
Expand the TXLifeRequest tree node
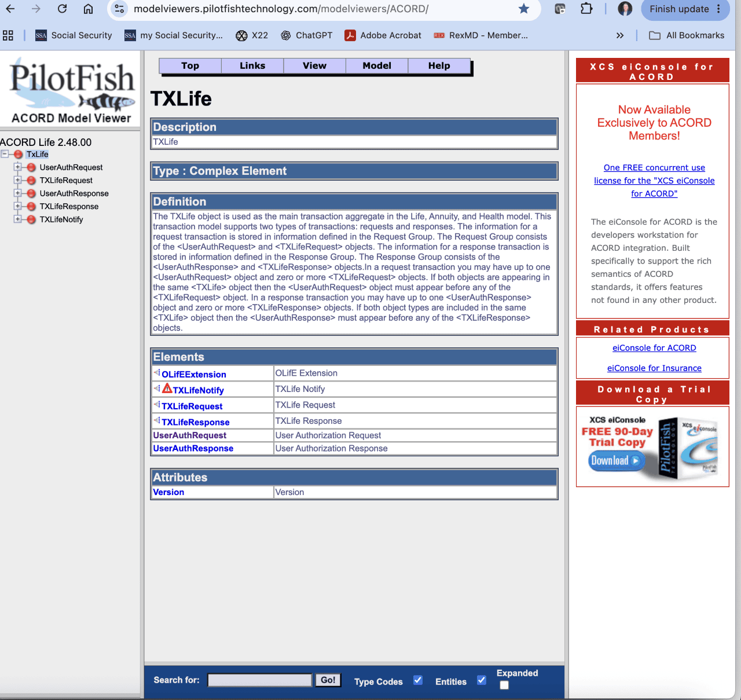point(17,180)
